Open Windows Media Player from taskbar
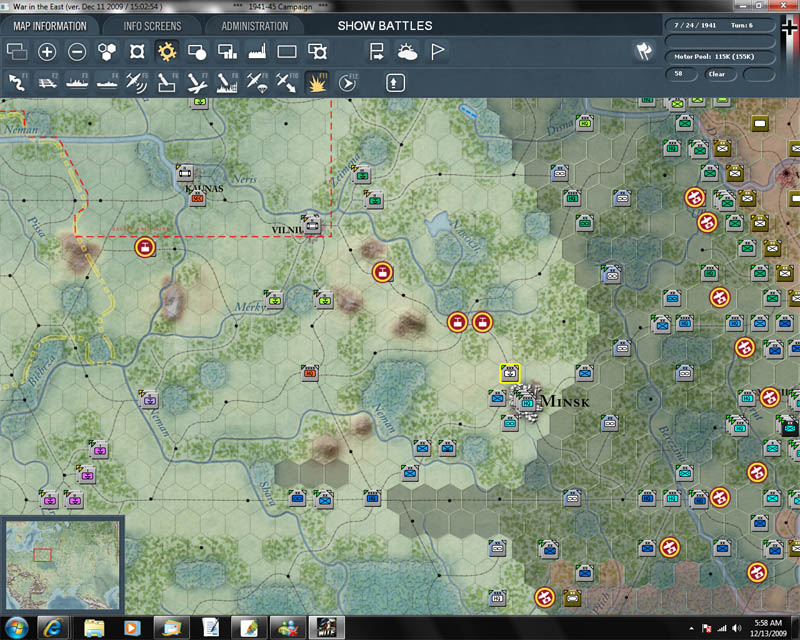The image size is (800, 640). (x=132, y=628)
